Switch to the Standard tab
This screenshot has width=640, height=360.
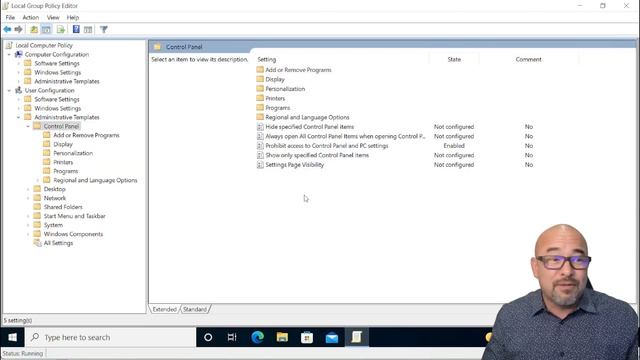195,309
